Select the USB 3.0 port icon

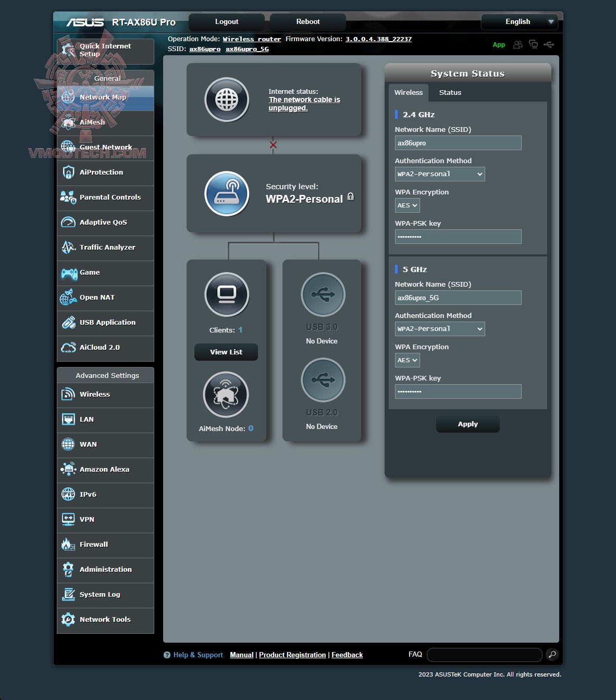(323, 294)
